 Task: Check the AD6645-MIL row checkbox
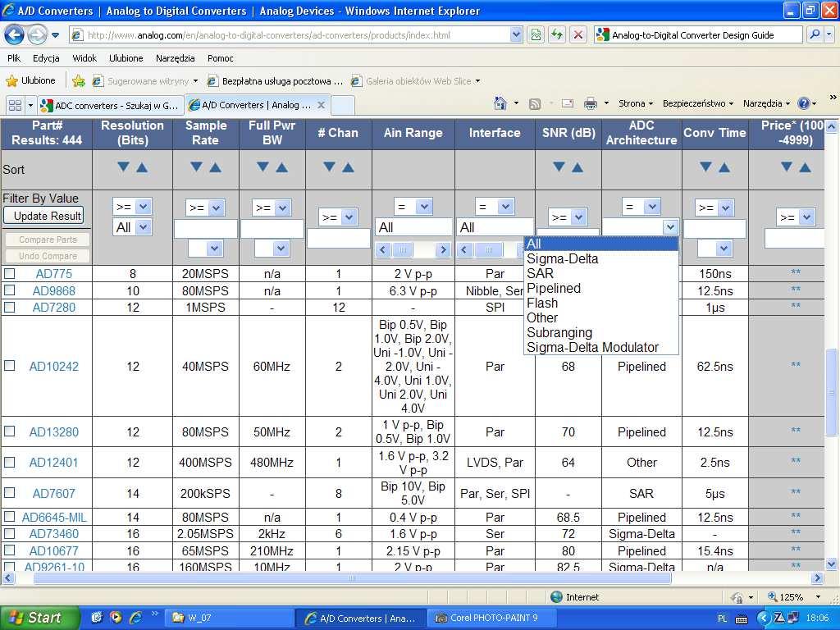10,517
